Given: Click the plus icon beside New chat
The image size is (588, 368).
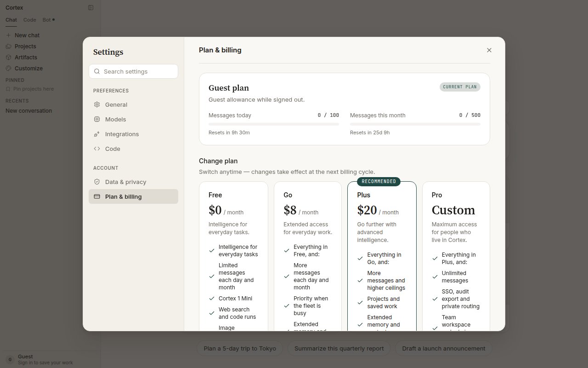Looking at the screenshot, I should pos(8,35).
